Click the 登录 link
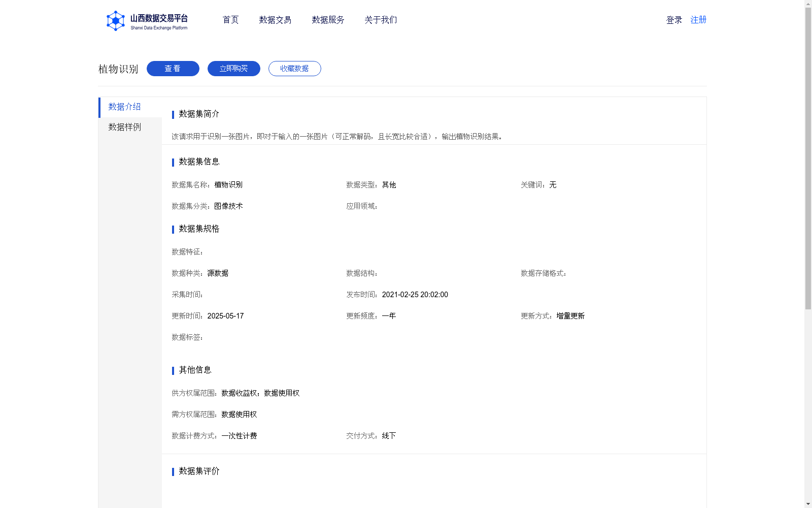This screenshot has width=812, height=508. [674, 20]
